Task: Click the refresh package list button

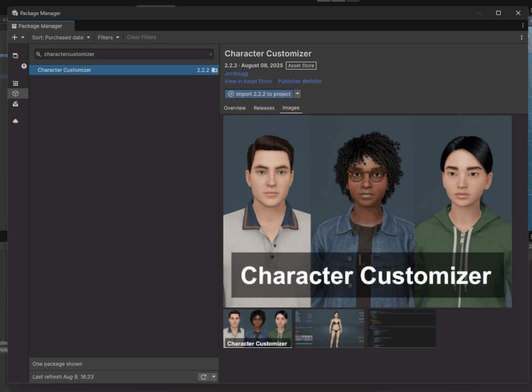Action: pyautogui.click(x=204, y=377)
